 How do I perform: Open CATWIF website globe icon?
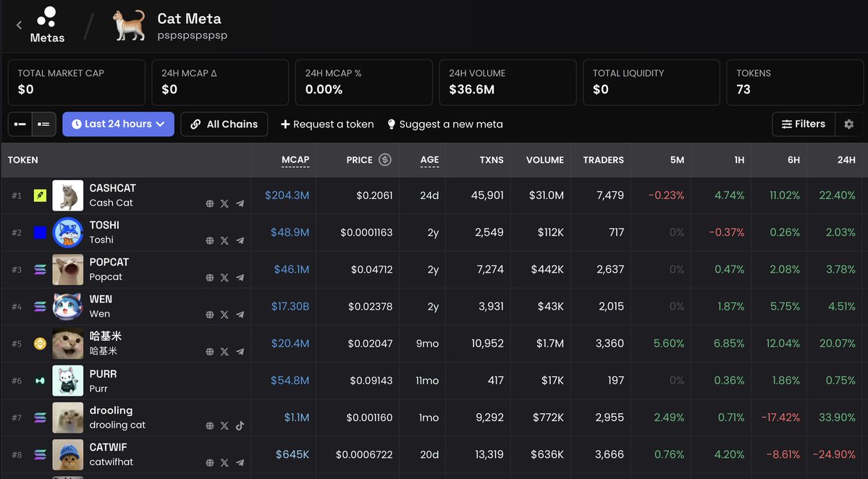(210, 463)
